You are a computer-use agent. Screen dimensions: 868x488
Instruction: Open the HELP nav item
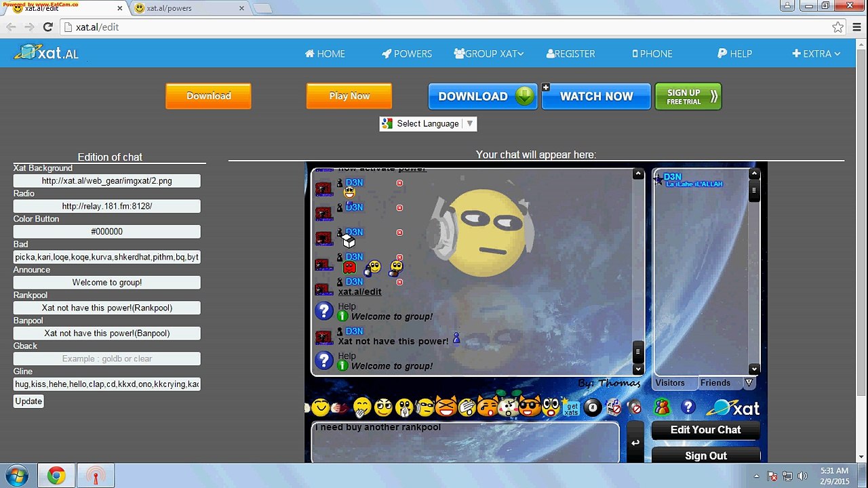coord(734,54)
